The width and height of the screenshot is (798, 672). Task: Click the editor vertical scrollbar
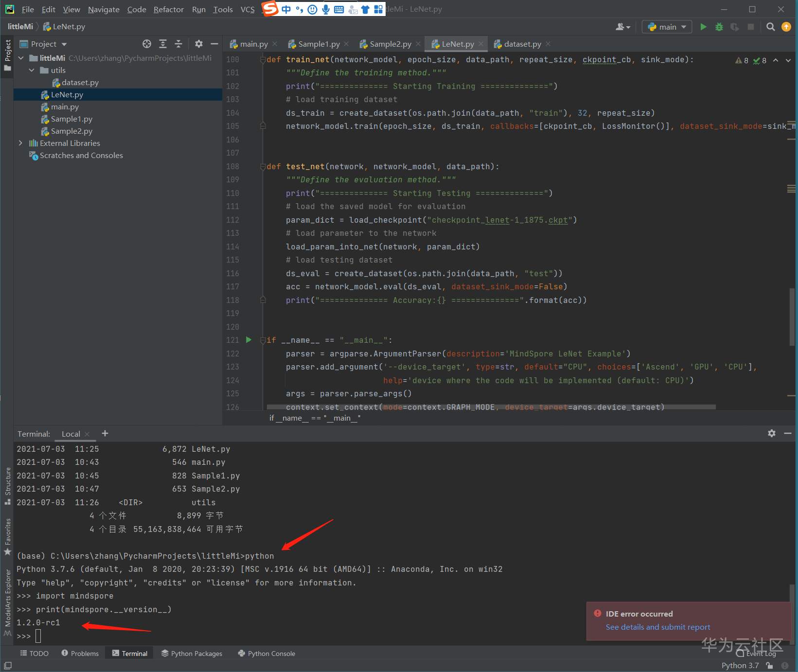pos(791,316)
